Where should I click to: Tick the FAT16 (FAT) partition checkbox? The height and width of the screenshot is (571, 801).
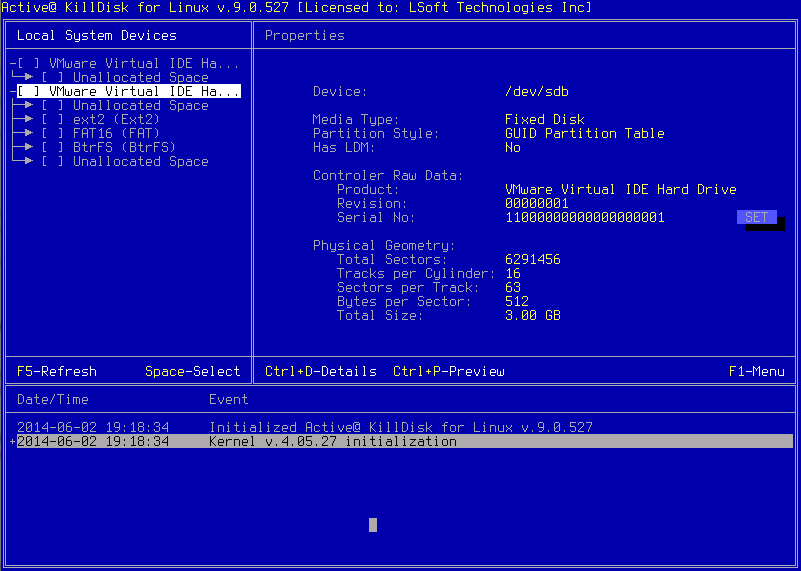pos(53,133)
